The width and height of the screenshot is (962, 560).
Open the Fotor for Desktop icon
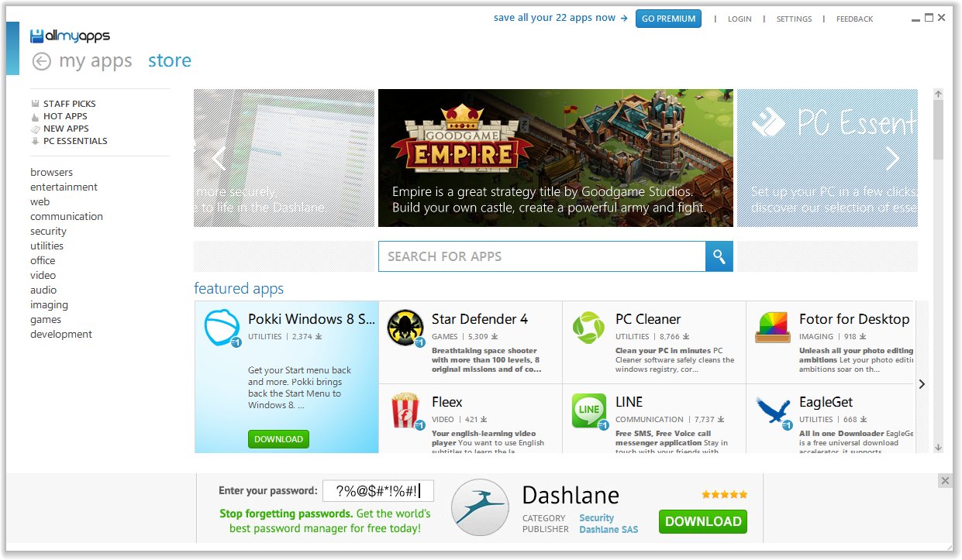(772, 328)
